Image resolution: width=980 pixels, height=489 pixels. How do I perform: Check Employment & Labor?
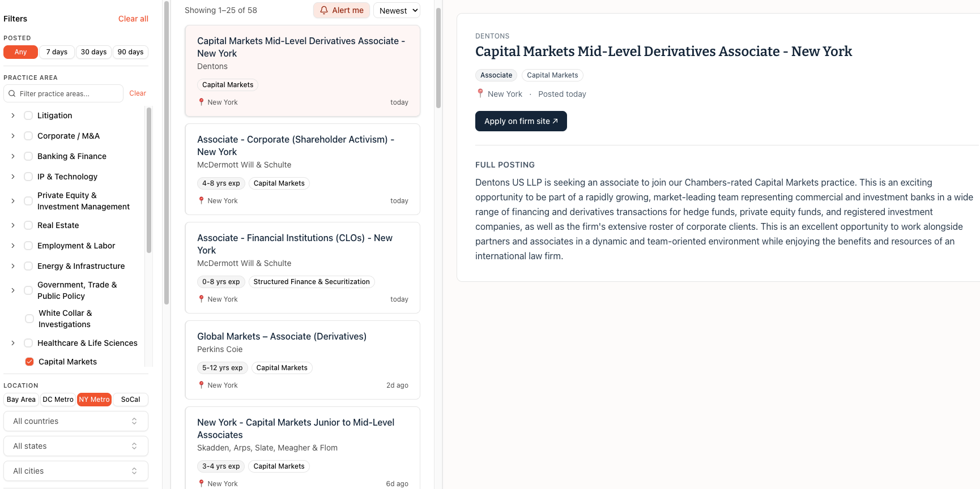coord(28,246)
